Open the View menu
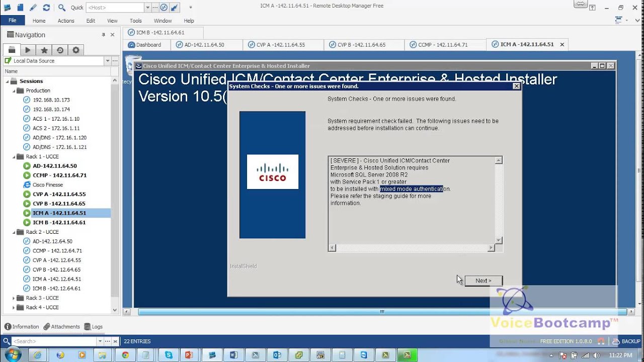Image resolution: width=644 pixels, height=362 pixels. pyautogui.click(x=112, y=21)
